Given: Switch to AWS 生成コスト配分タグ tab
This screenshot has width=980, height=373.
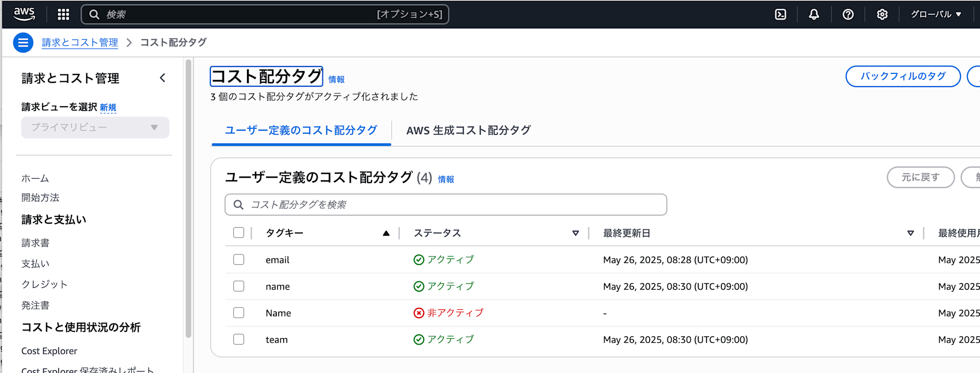Looking at the screenshot, I should (468, 130).
